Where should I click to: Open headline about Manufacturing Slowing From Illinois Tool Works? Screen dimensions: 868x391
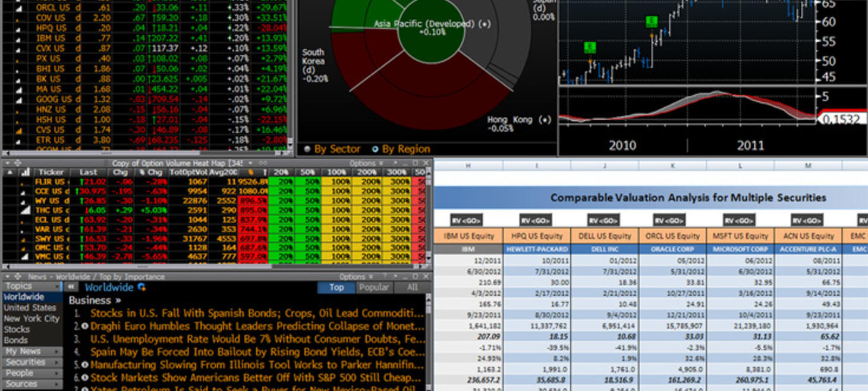[257, 365]
